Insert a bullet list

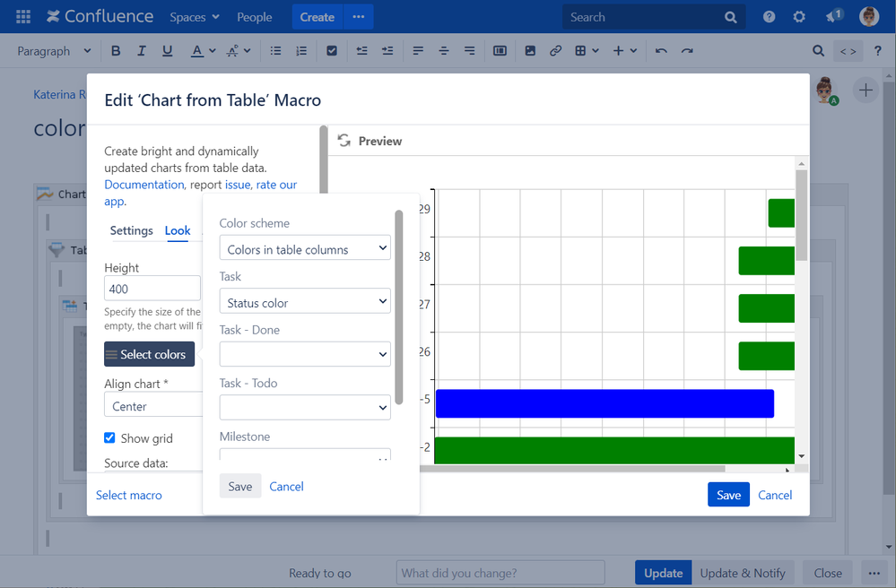click(x=275, y=51)
